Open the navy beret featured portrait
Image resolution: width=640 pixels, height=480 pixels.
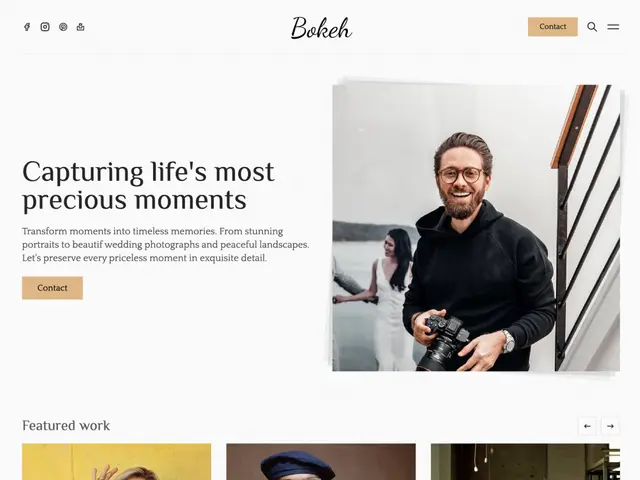[321, 462]
